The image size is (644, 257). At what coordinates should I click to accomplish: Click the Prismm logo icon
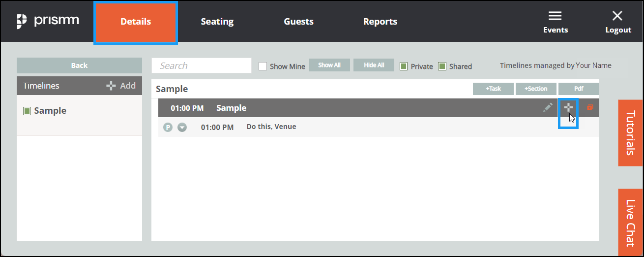pyautogui.click(x=21, y=22)
